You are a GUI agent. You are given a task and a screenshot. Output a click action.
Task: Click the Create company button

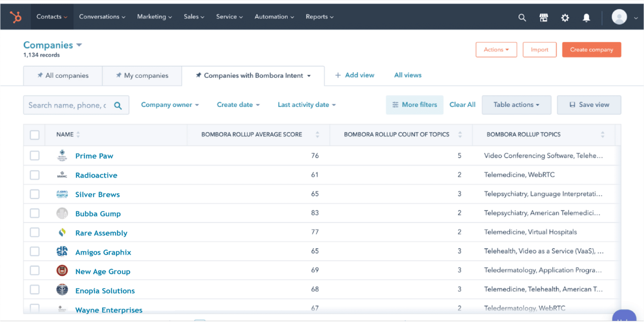point(591,49)
